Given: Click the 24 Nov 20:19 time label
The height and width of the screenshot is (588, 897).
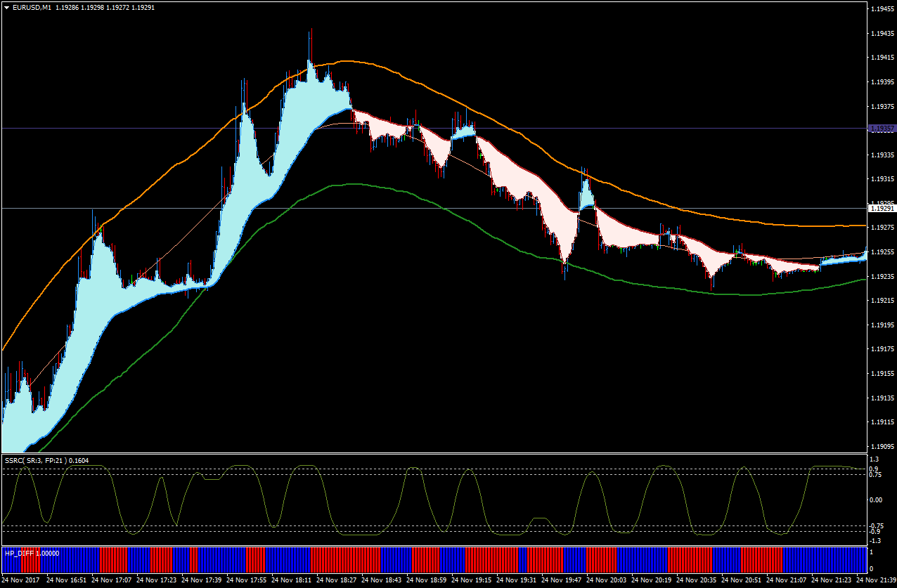Looking at the screenshot, I should (x=651, y=581).
